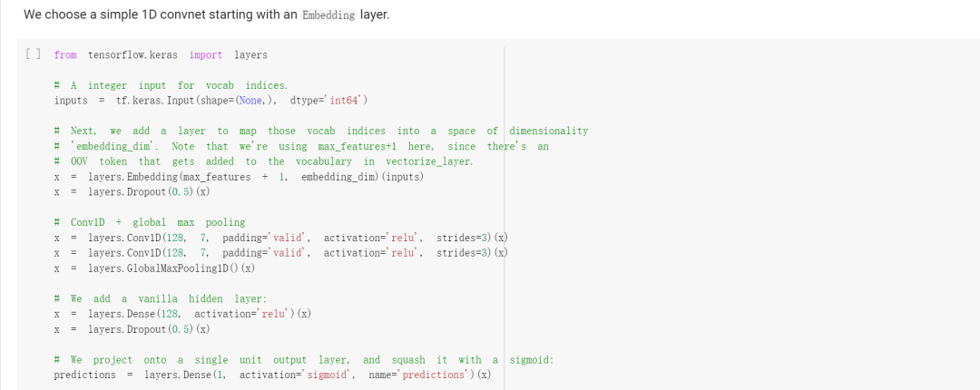Click the layers.Dense(128 call
This screenshot has width=980, height=390.
coord(134,314)
